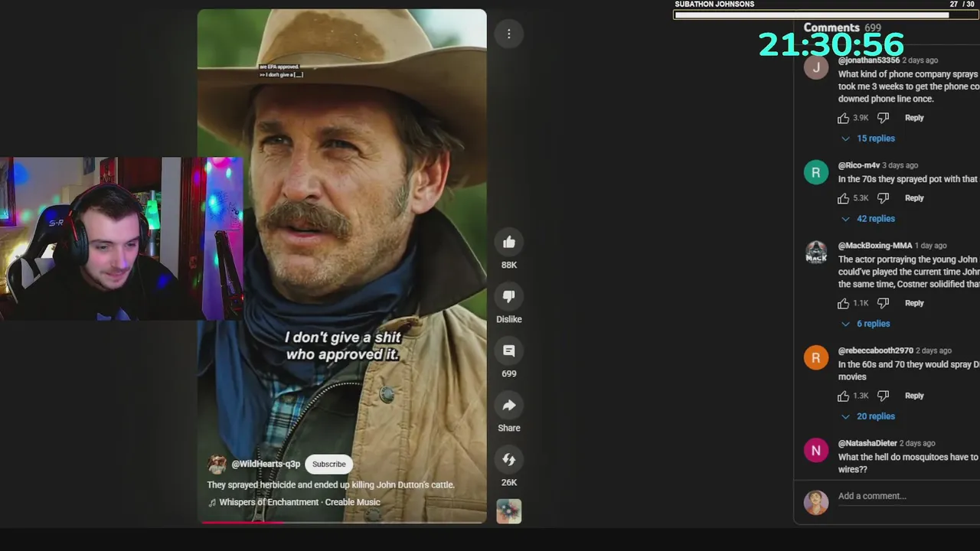
Task: Open @Rico-m4v profile avatar
Action: pos(816,172)
